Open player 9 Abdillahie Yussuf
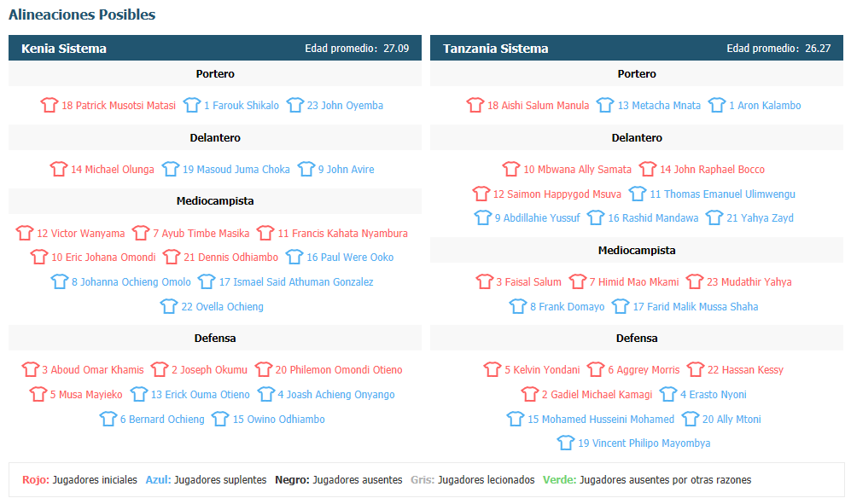Screen dimensions: 851x504 pyautogui.click(x=537, y=218)
